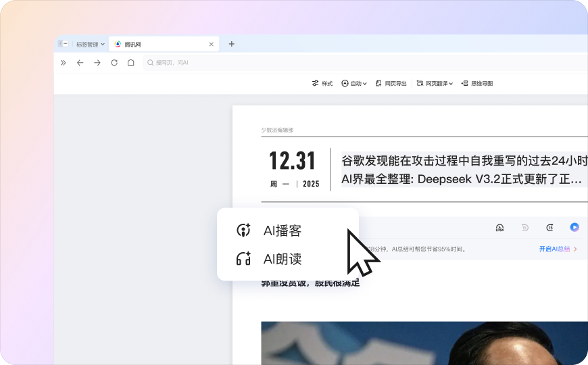The height and width of the screenshot is (365, 588).
Task: Skip forward 15 seconds
Action: tap(549, 227)
